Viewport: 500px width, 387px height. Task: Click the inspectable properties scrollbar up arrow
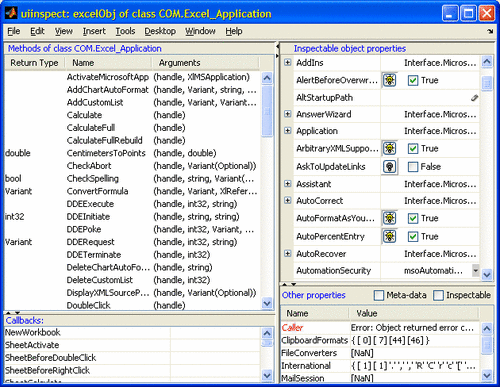487,62
